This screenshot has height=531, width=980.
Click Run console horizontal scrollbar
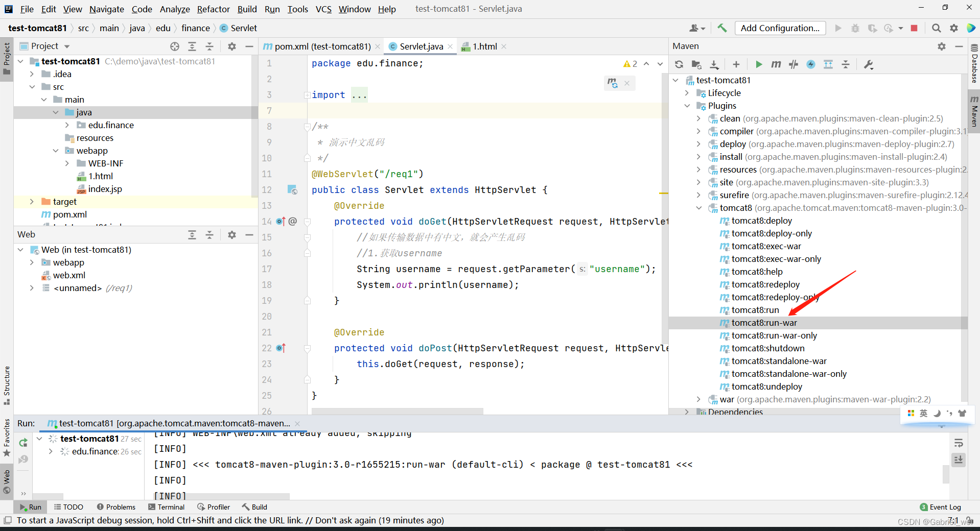coord(222,496)
